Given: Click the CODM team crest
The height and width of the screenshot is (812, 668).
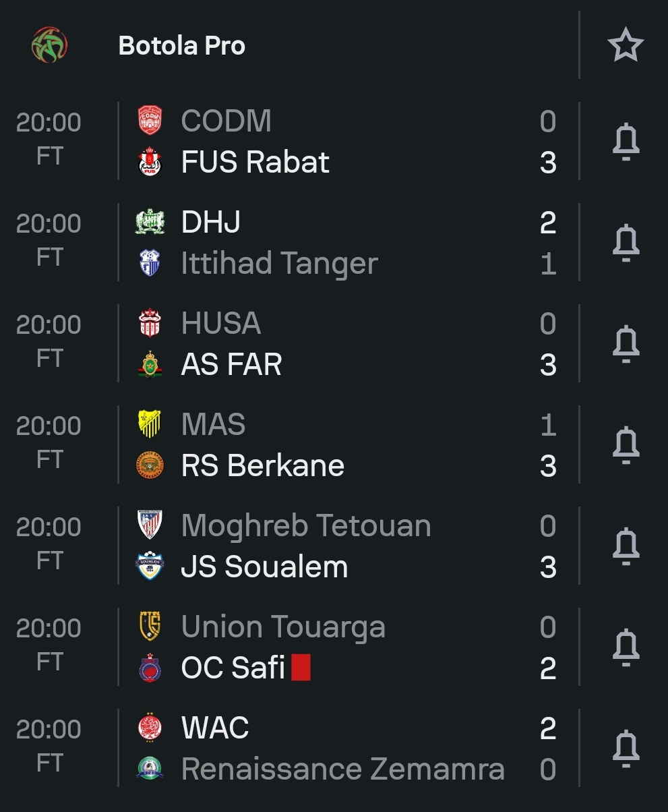Looking at the screenshot, I should [150, 121].
